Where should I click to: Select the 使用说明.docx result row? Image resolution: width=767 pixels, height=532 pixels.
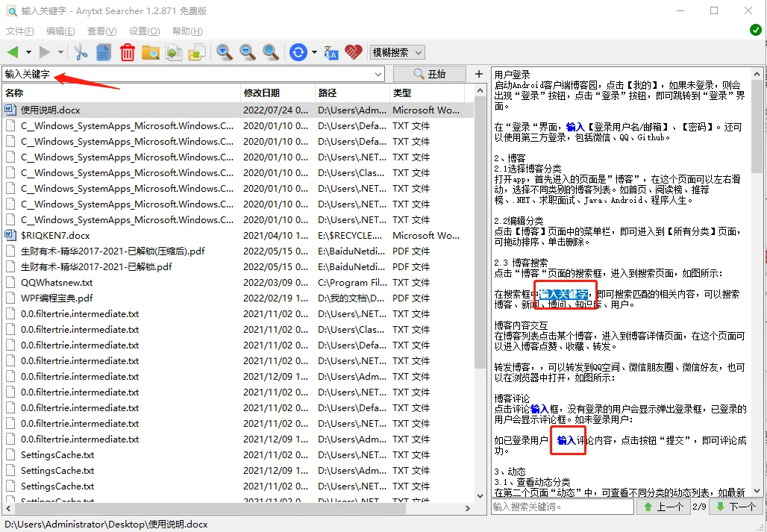238,110
